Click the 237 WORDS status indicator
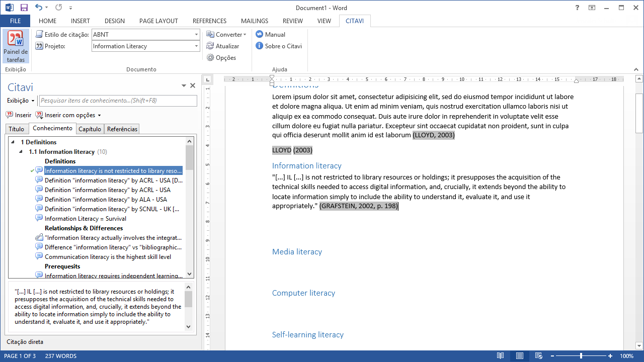 [x=61, y=356]
